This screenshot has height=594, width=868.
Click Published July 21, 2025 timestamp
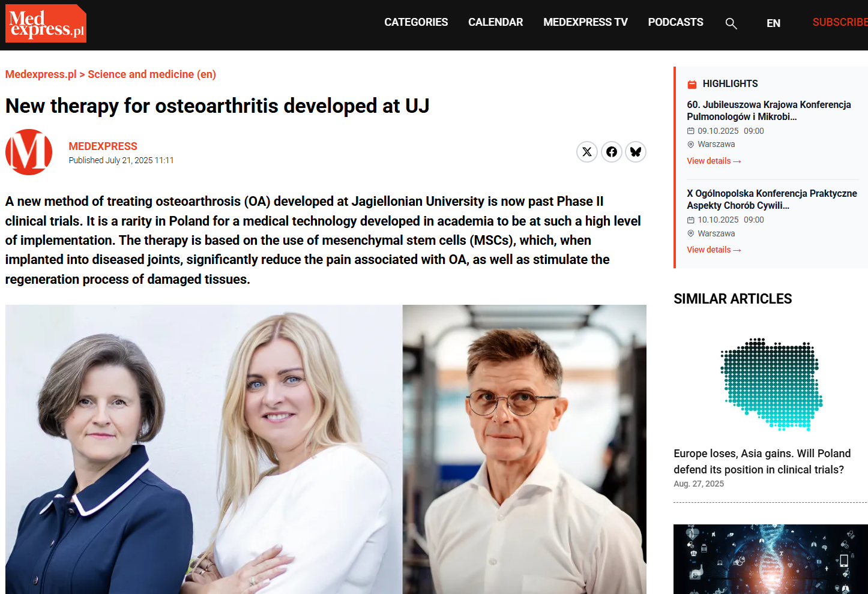coord(121,160)
